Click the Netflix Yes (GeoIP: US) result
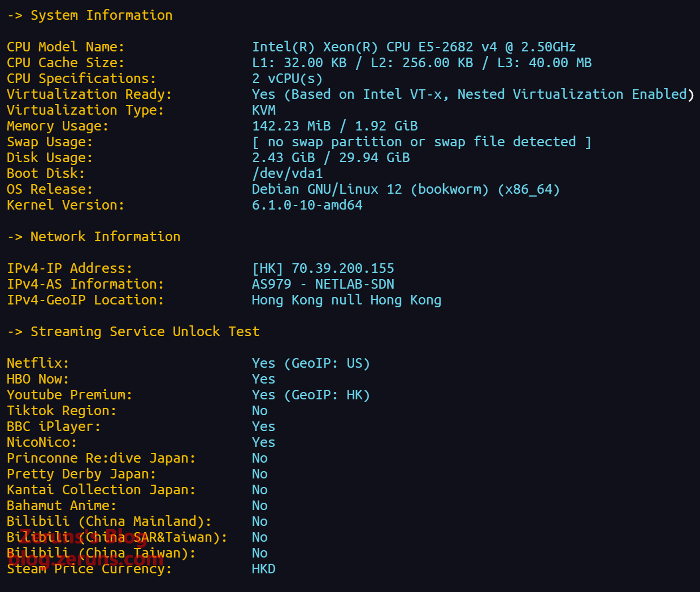The image size is (700, 592). 310,363
